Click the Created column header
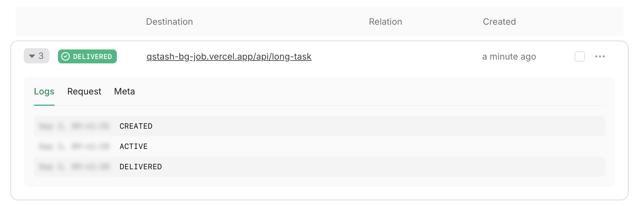This screenshot has width=644, height=206. coord(499,22)
